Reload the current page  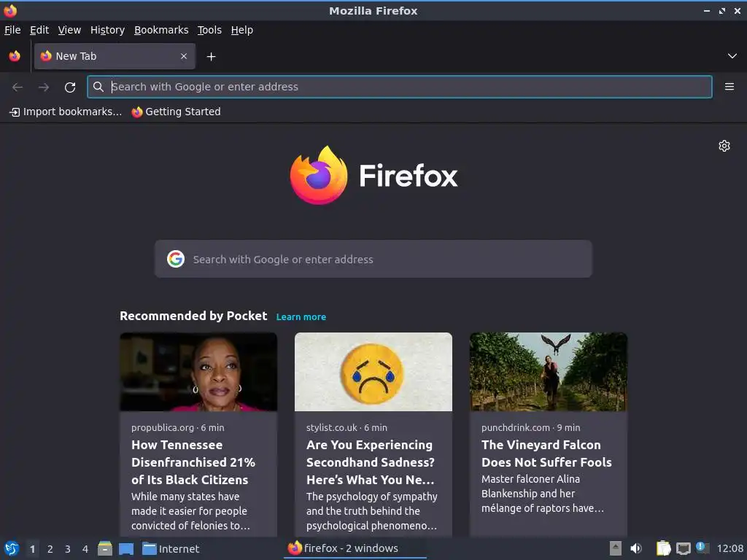click(70, 87)
